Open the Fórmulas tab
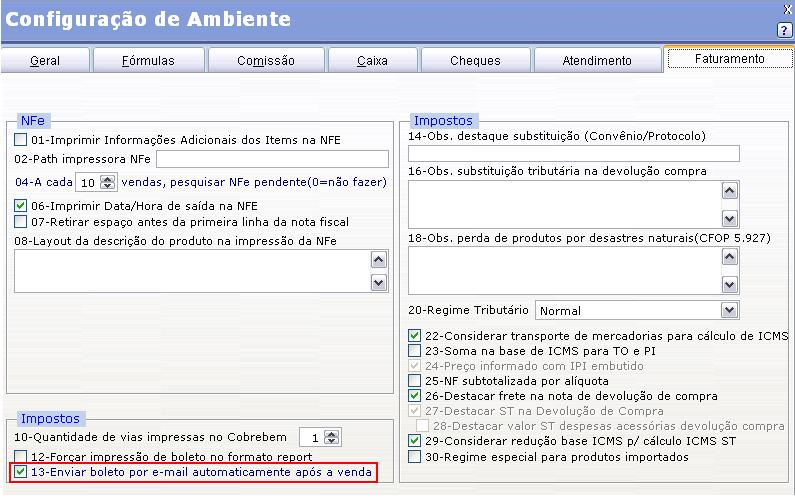Image resolution: width=795 pixels, height=498 pixels. click(148, 61)
